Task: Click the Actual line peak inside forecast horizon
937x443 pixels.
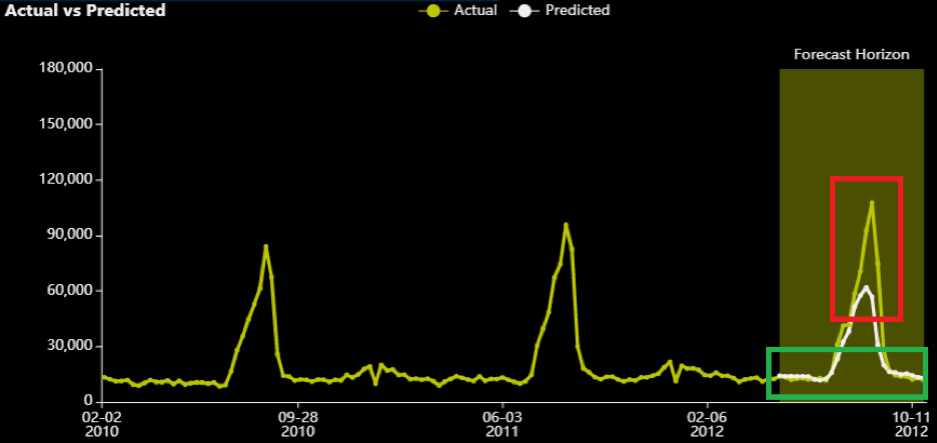Action: point(872,203)
